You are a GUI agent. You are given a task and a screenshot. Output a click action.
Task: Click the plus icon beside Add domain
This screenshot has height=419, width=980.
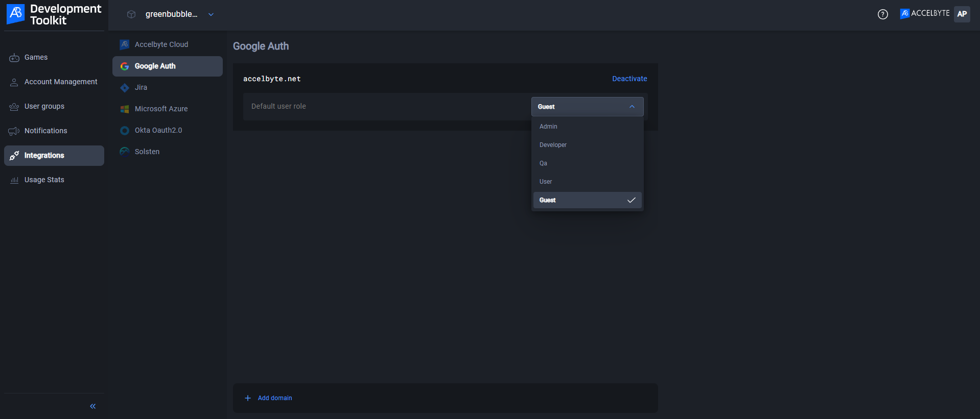[x=248, y=398]
